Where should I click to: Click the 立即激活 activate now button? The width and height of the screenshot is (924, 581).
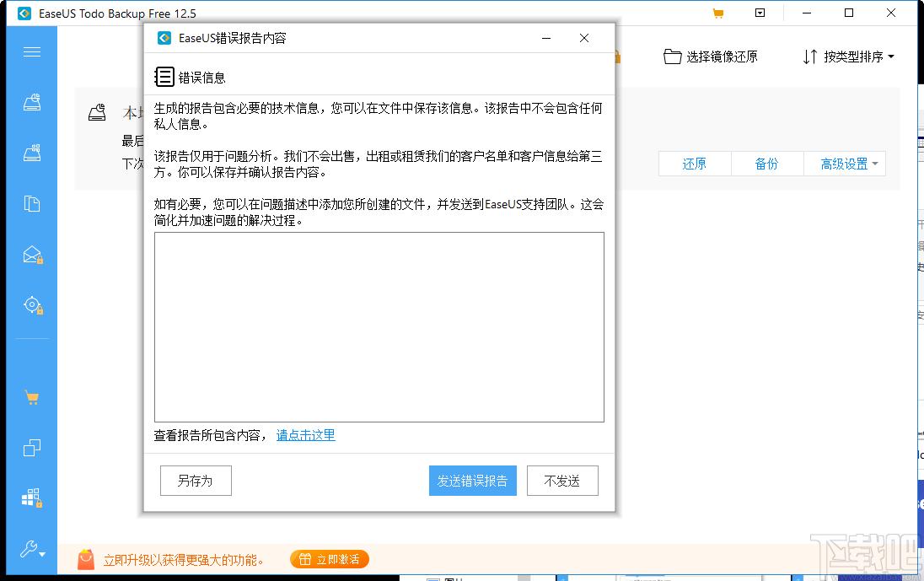click(x=330, y=559)
